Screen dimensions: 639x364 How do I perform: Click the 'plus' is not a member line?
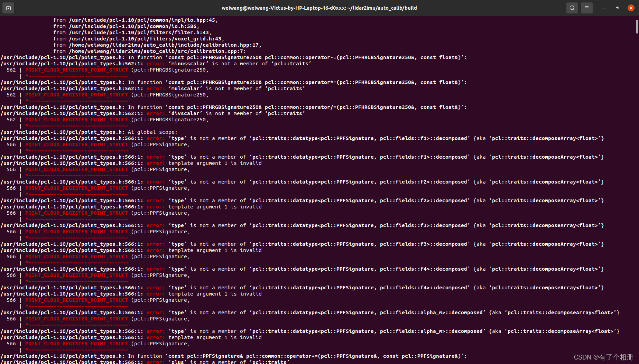(x=145, y=362)
